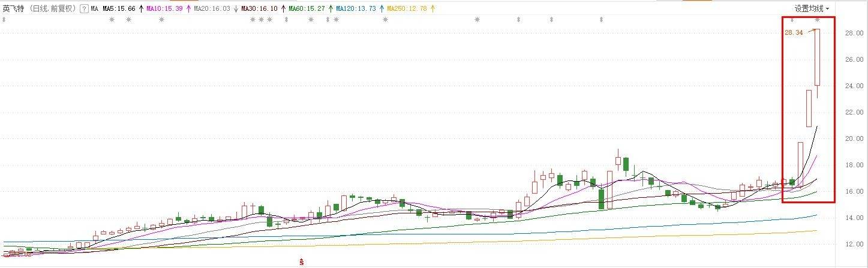Viewport: 868px width, 268px height.
Task: Select the magenta MA10:15.39 indicator label
Action: point(166,9)
